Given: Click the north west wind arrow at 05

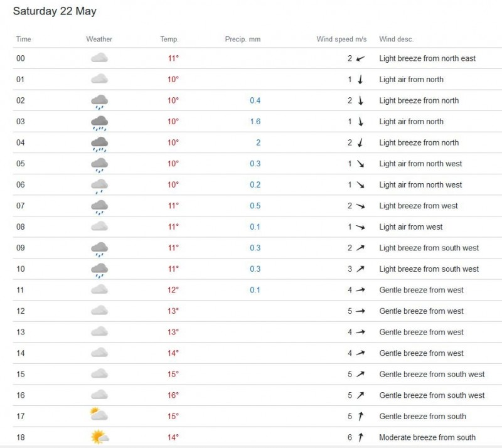Looking at the screenshot, I should [360, 164].
